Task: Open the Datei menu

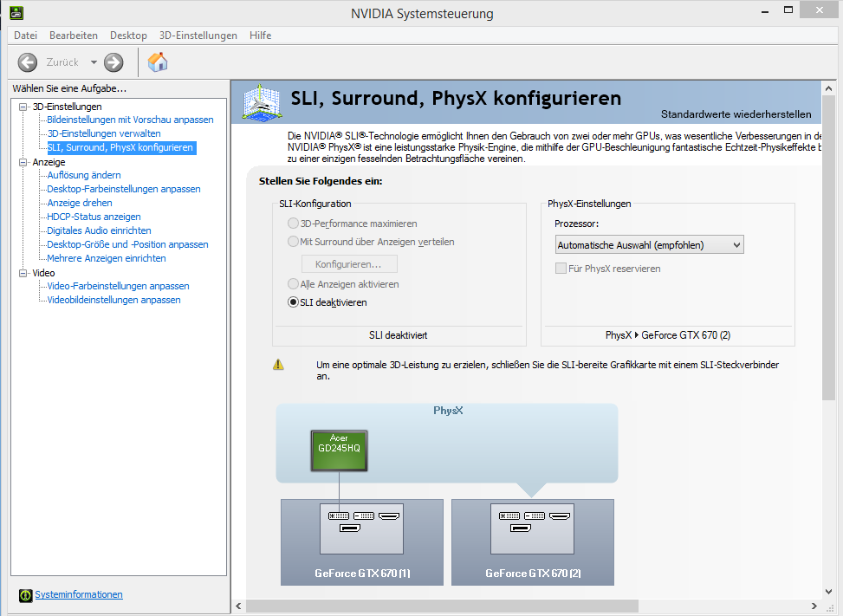Action: (25, 36)
